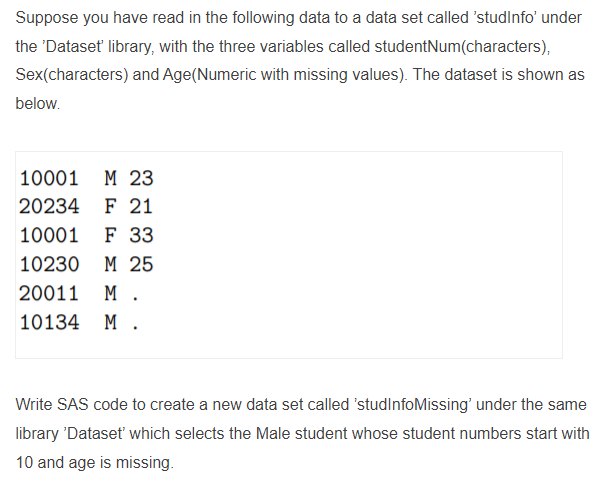This screenshot has width=611, height=483.
Task: Click the word 'below.' above the data box
Action: click(x=38, y=104)
